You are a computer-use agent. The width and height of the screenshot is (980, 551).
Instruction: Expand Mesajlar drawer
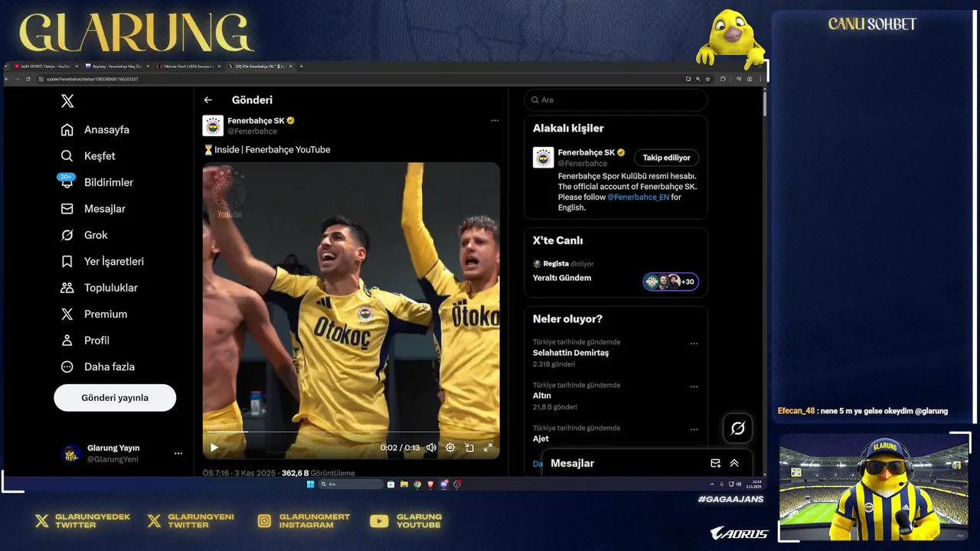(x=734, y=463)
